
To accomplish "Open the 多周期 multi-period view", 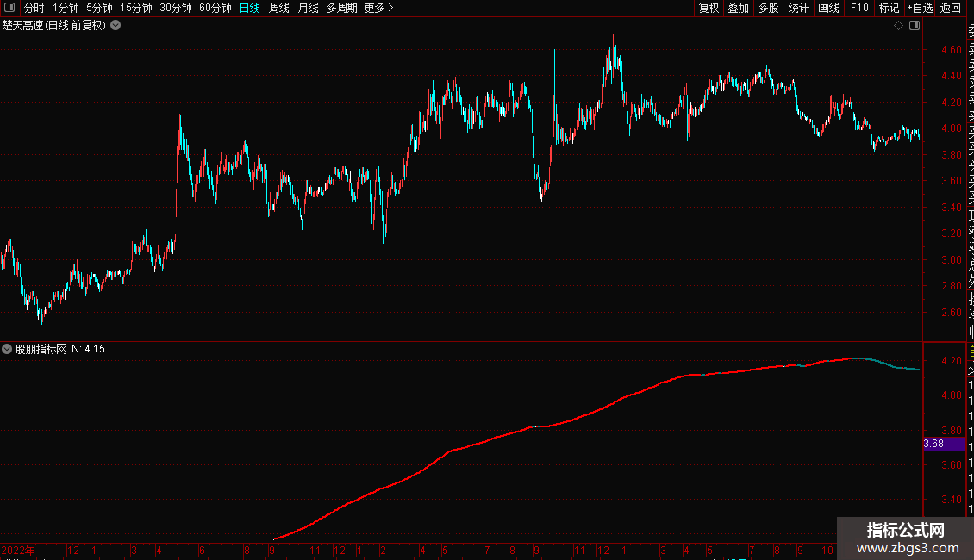I will (341, 8).
